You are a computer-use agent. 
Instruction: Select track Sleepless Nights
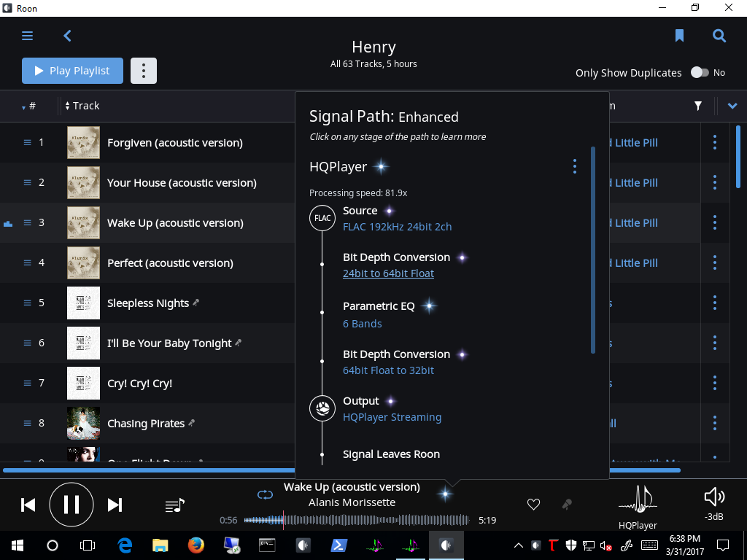click(148, 303)
